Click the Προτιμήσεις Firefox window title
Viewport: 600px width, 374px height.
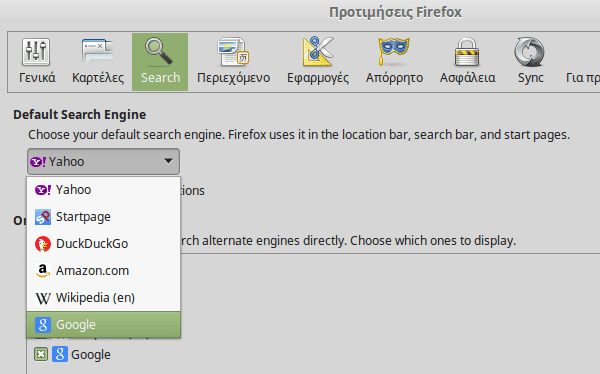[395, 12]
